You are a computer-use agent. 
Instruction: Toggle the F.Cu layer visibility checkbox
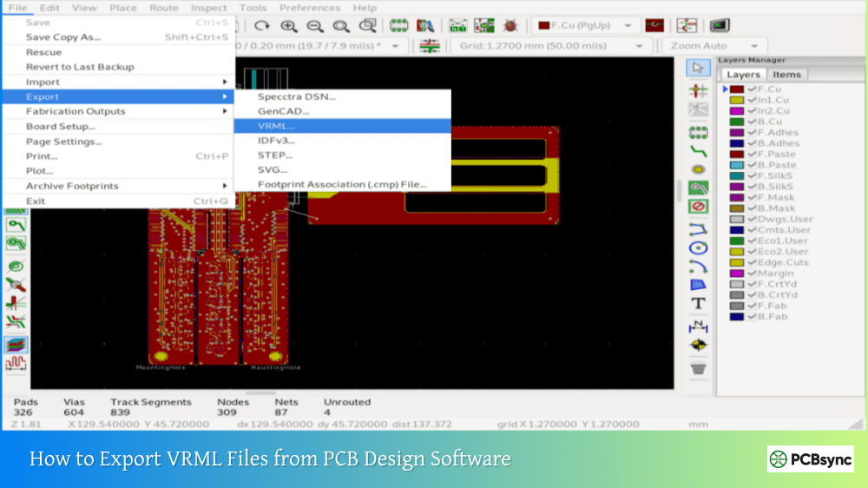(x=751, y=89)
